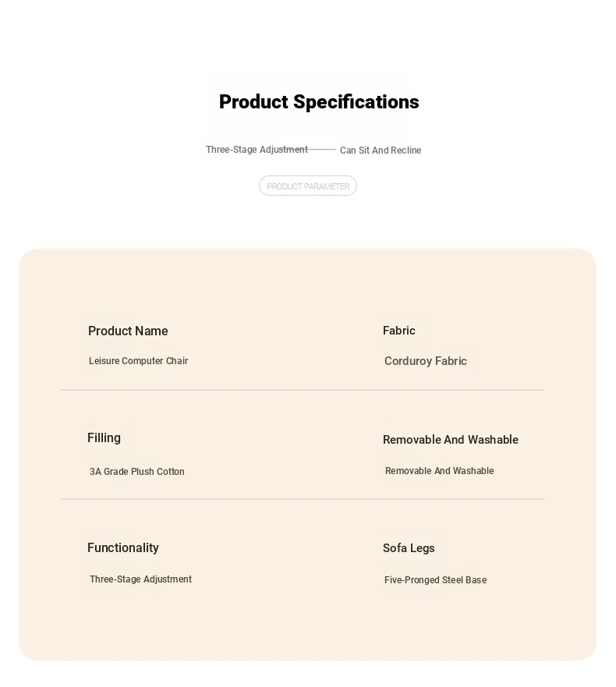Select the smaller Removable And Washable value
This screenshot has height=687, width=616.
click(440, 471)
